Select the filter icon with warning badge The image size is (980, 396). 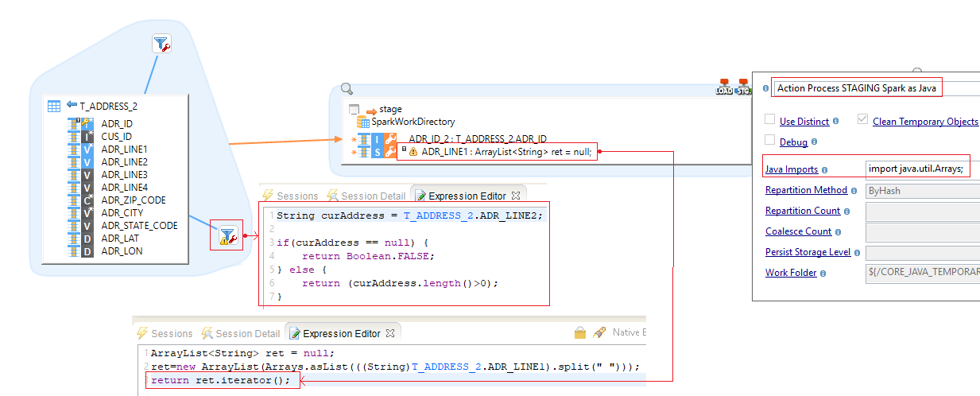227,235
